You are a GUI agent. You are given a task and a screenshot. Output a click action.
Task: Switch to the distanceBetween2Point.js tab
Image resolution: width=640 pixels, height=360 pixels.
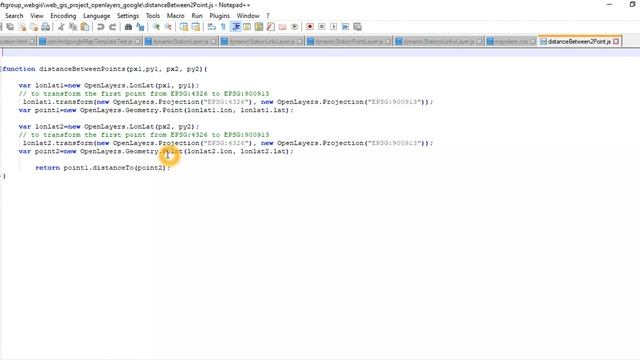click(x=579, y=41)
